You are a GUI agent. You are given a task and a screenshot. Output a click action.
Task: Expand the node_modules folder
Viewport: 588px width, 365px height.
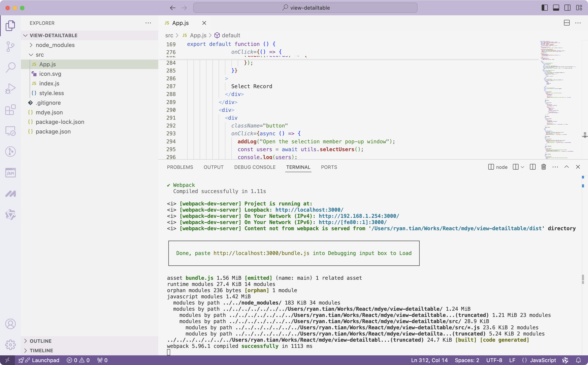point(90,45)
